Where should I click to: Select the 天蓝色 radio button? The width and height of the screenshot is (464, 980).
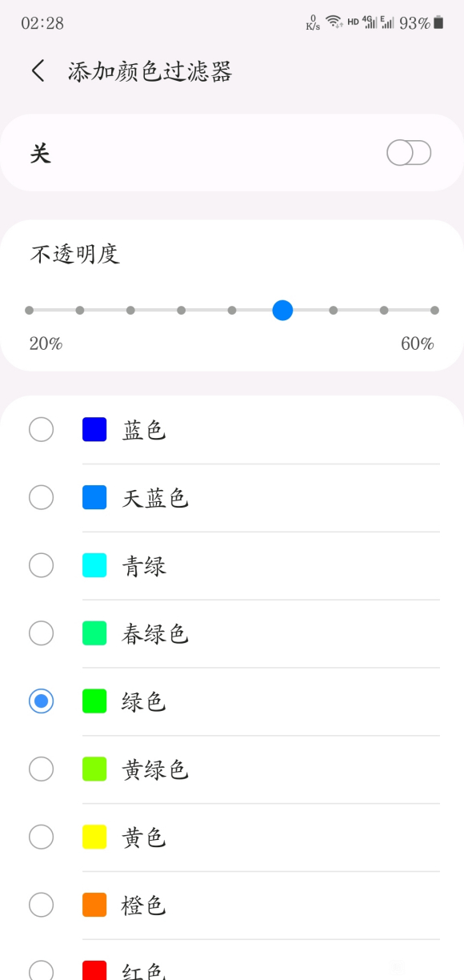(x=41, y=498)
